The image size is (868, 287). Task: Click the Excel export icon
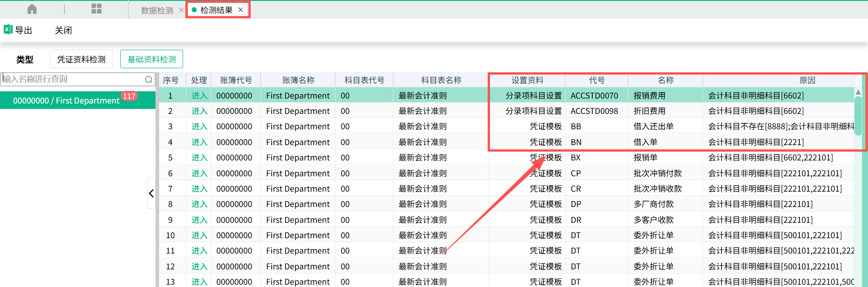point(8,30)
